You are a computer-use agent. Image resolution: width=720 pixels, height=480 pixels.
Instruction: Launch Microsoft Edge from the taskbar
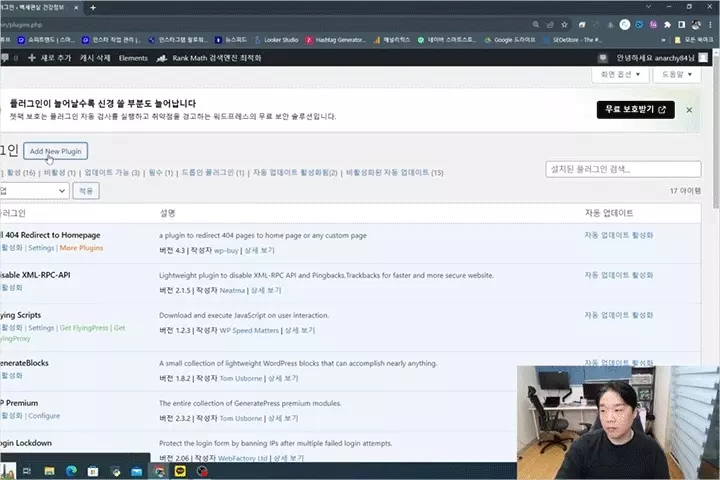tap(71, 471)
